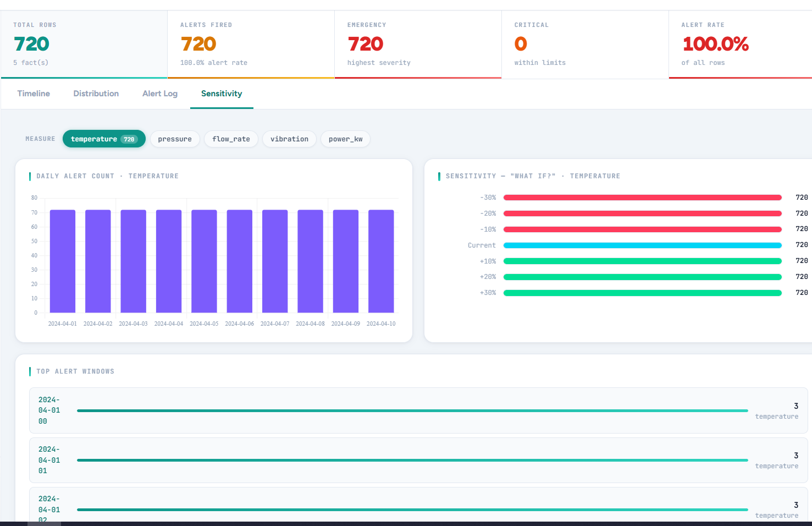Click the 2024-04-05 bar in daily alert chart
The width and height of the screenshot is (812, 526).
(x=204, y=261)
